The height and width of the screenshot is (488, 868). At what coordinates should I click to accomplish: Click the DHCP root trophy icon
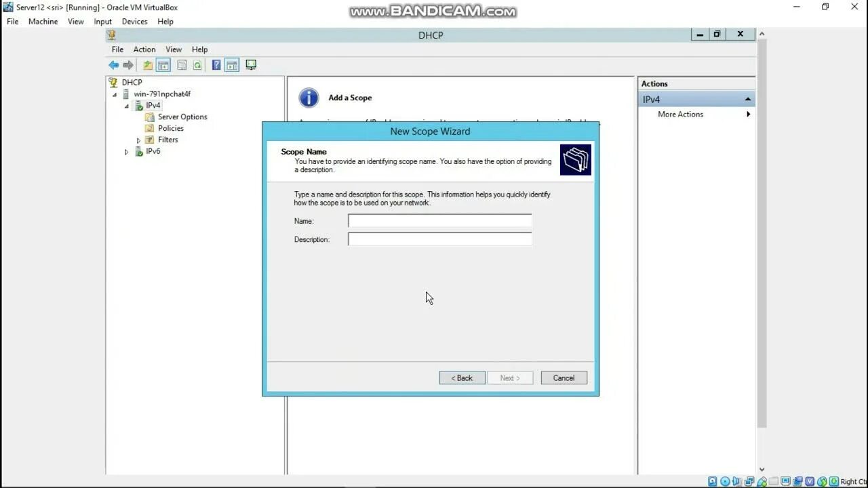tap(113, 82)
